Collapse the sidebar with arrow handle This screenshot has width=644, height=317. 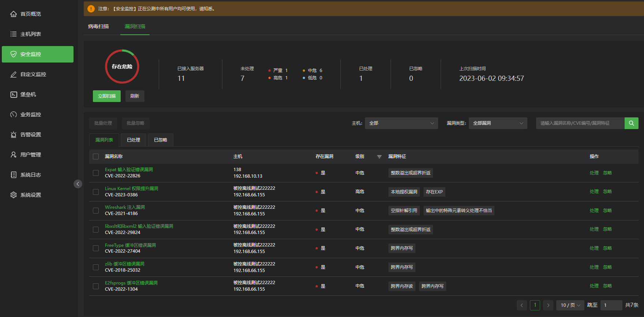tap(78, 184)
